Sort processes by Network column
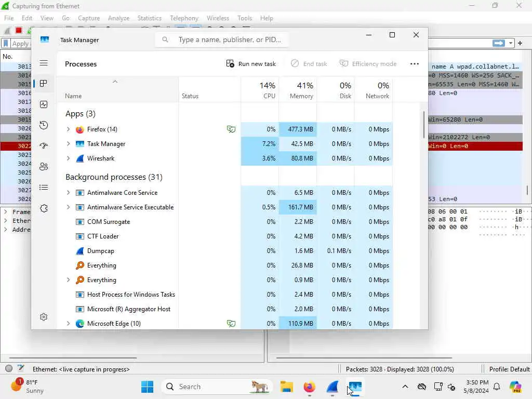The image size is (532, 399). (x=374, y=90)
